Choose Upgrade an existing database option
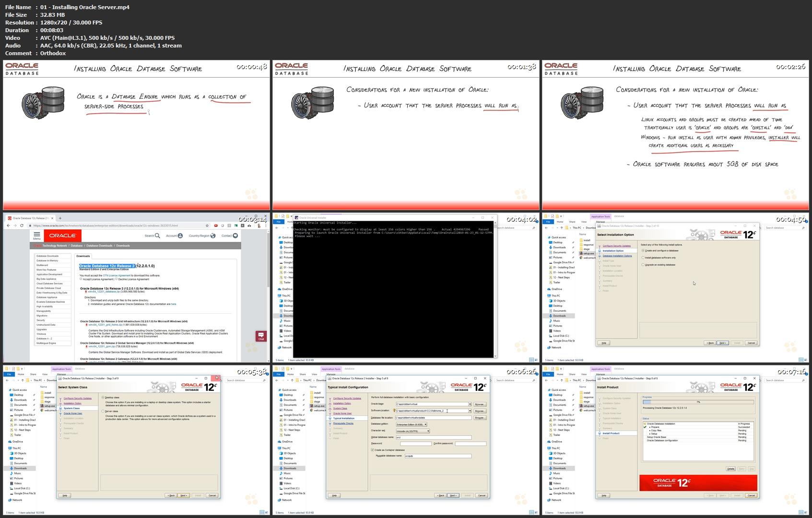This screenshot has height=518, width=812. point(643,265)
